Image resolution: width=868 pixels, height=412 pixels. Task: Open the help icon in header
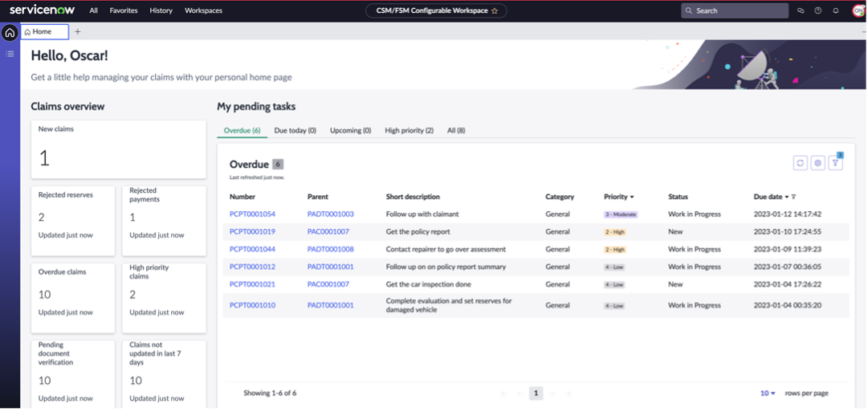(818, 10)
